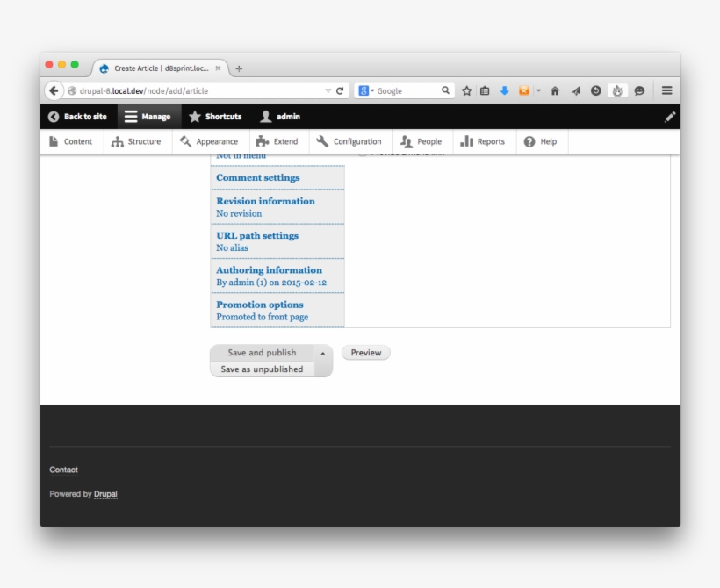Reload the page with the refresh icon

(x=340, y=90)
